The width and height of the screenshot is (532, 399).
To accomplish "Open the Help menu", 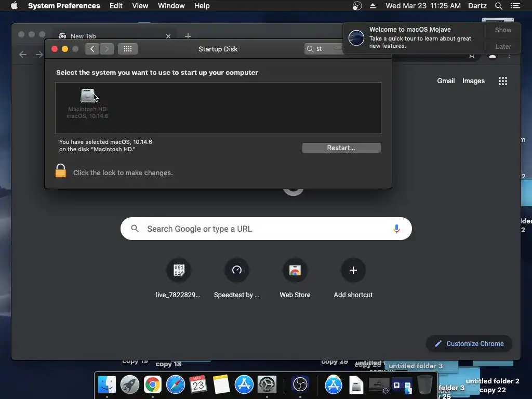I will (x=202, y=6).
